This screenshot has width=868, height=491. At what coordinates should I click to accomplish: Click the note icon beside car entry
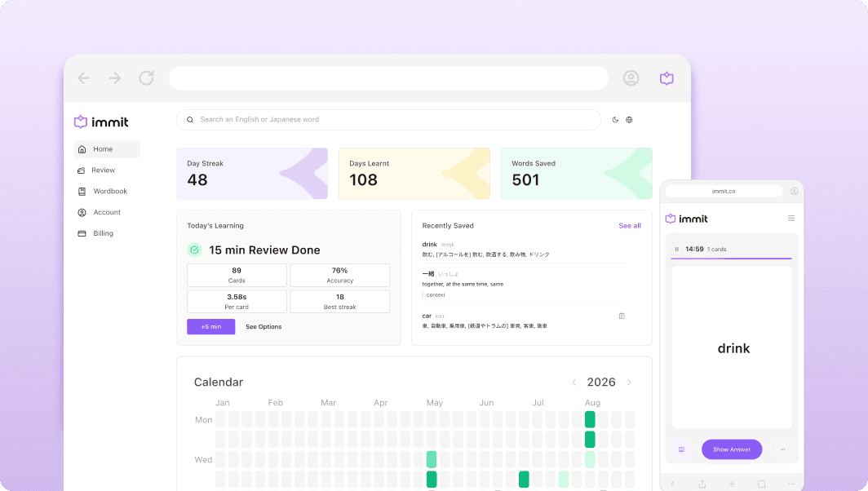click(622, 316)
